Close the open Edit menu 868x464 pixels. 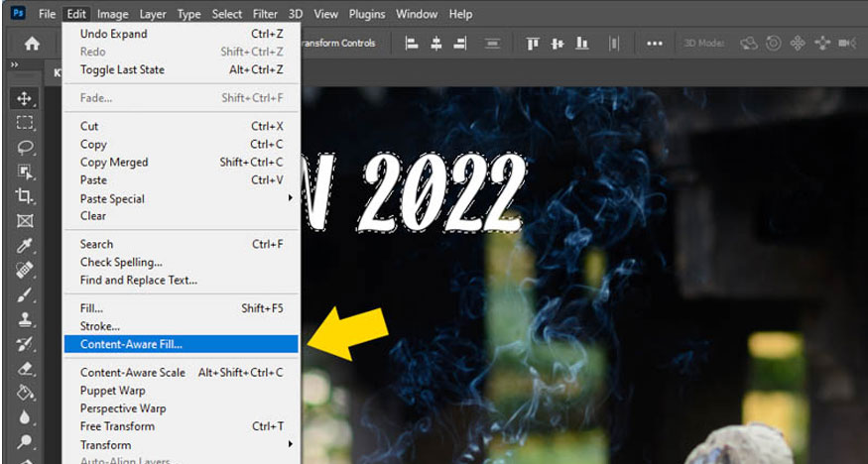76,14
